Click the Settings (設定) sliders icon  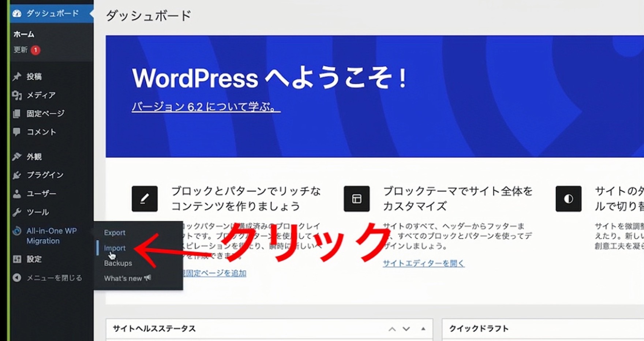point(17,259)
